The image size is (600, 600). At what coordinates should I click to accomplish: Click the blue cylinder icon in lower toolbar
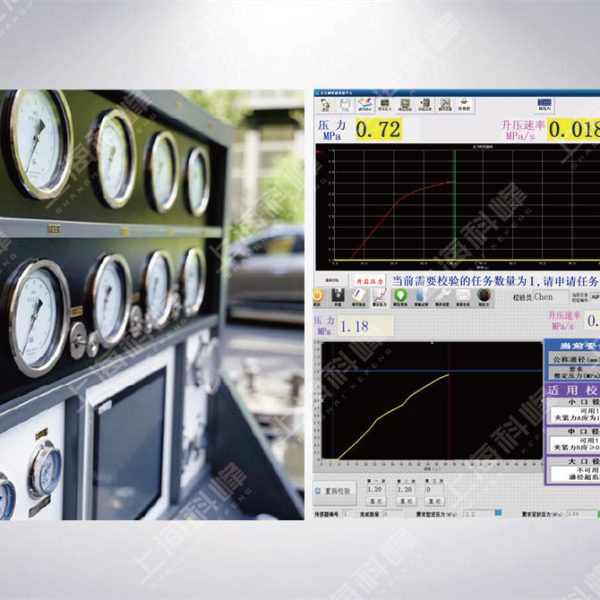421,295
